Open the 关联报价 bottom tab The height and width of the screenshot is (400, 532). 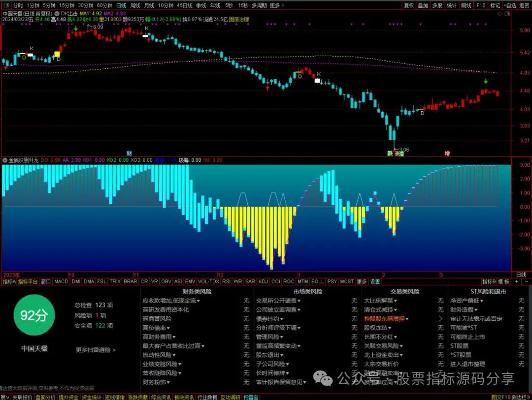(x=22, y=397)
